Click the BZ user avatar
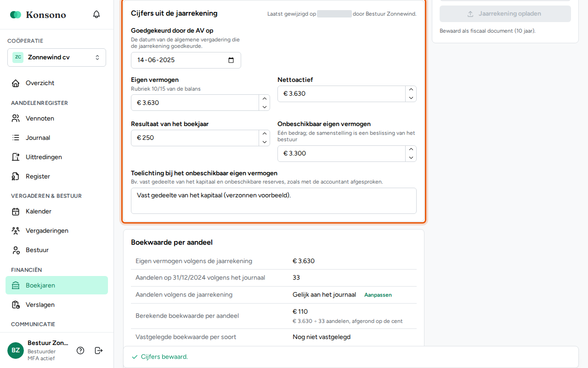 click(x=16, y=351)
